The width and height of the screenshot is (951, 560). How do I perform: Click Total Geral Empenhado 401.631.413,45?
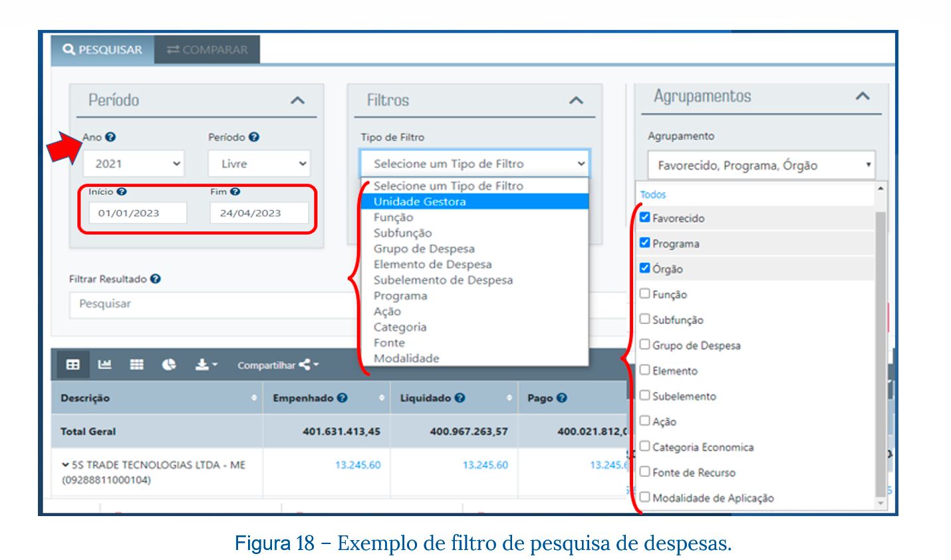coord(342,432)
